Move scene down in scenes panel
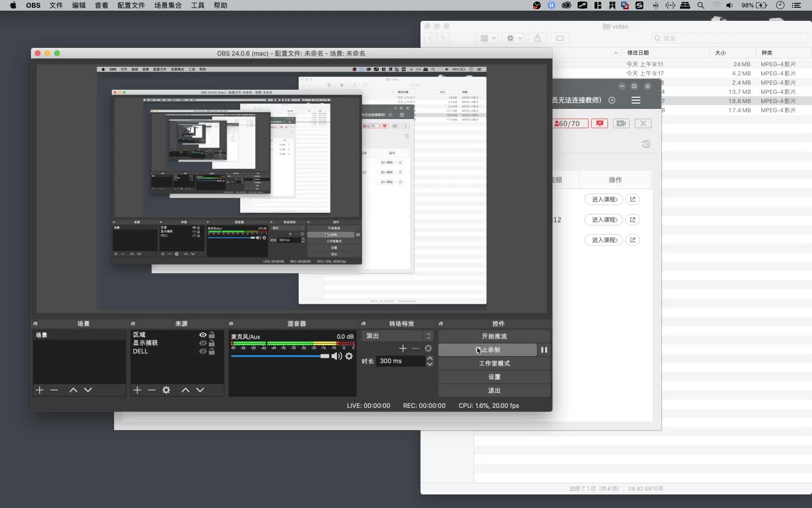812x508 pixels. pos(88,390)
